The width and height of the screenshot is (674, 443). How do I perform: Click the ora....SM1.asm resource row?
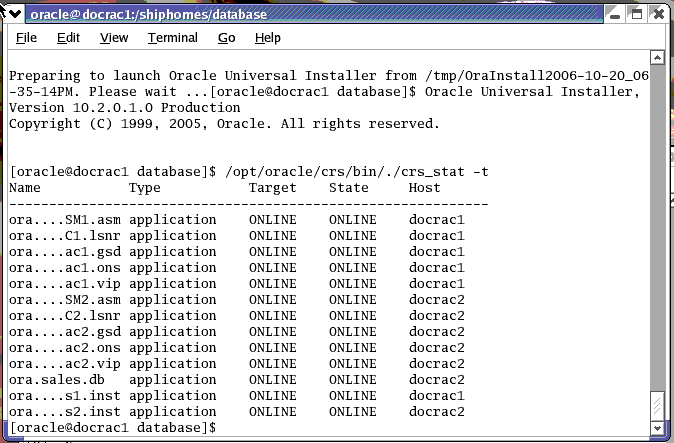[236, 220]
